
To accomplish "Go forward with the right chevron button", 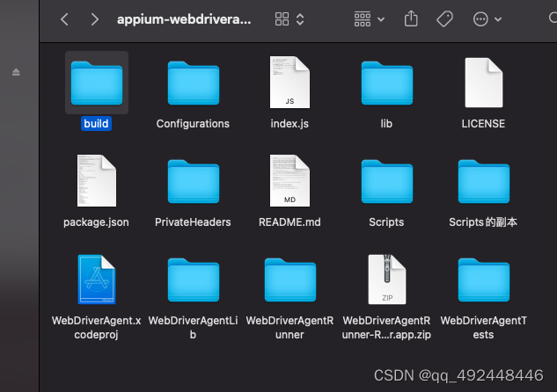I will [94, 19].
